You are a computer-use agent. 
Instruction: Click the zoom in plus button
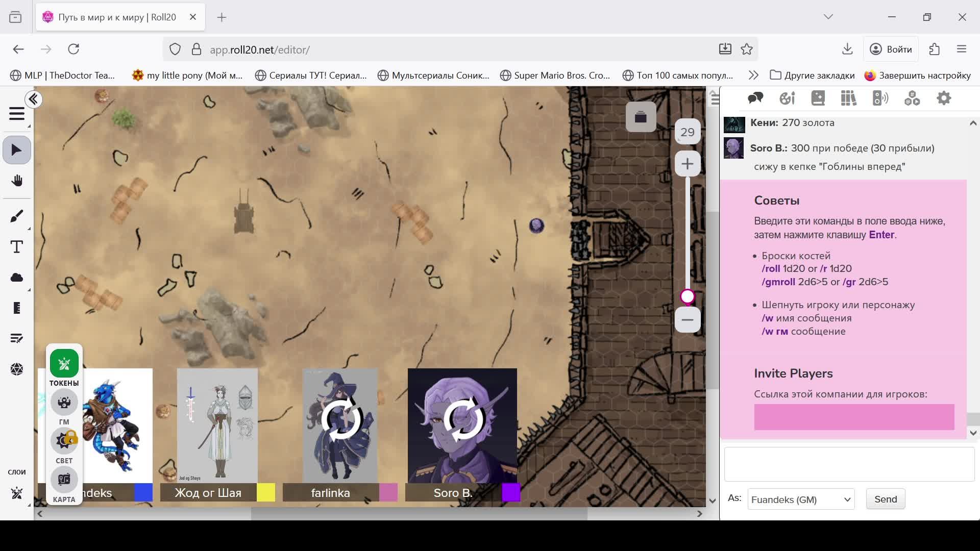(x=688, y=164)
